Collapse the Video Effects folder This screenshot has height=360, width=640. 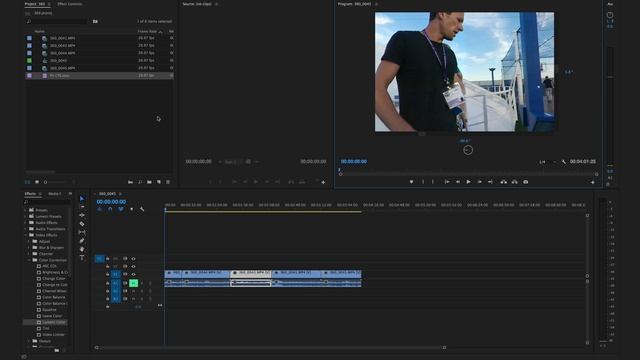pos(27,235)
